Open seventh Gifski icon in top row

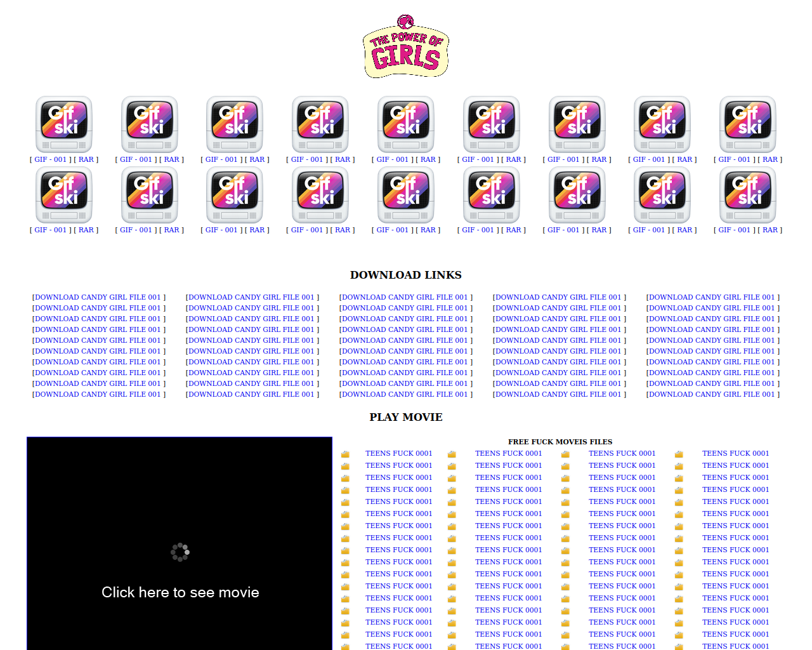click(x=577, y=124)
